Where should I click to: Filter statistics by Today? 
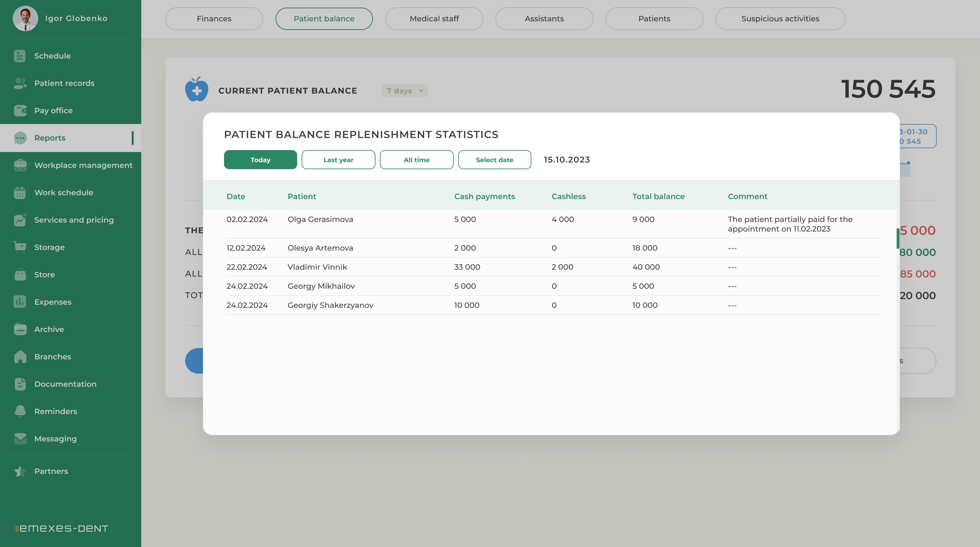[x=260, y=160]
